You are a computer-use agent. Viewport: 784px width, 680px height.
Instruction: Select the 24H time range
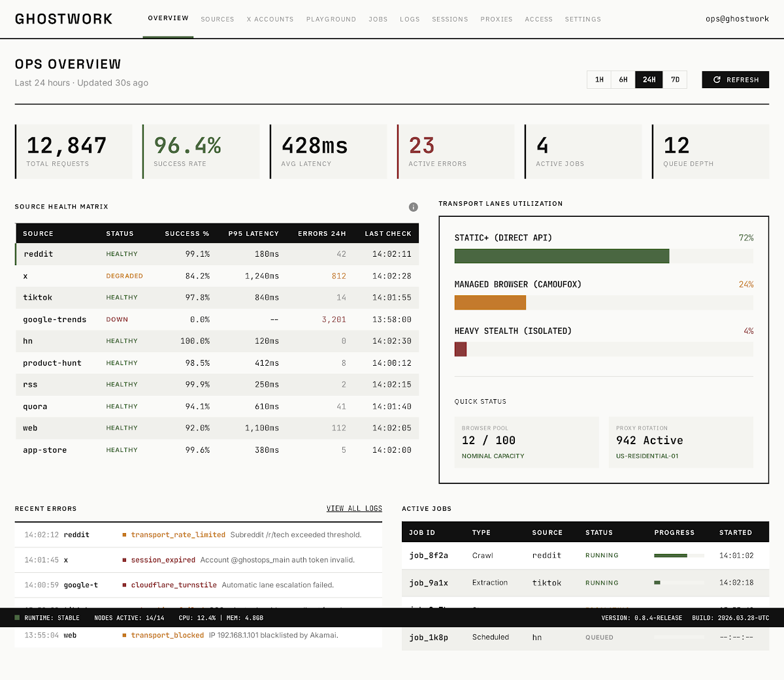pyautogui.click(x=649, y=80)
